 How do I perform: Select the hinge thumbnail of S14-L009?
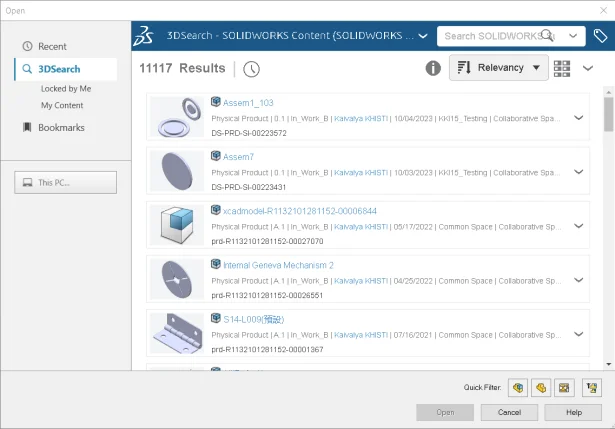tap(177, 333)
